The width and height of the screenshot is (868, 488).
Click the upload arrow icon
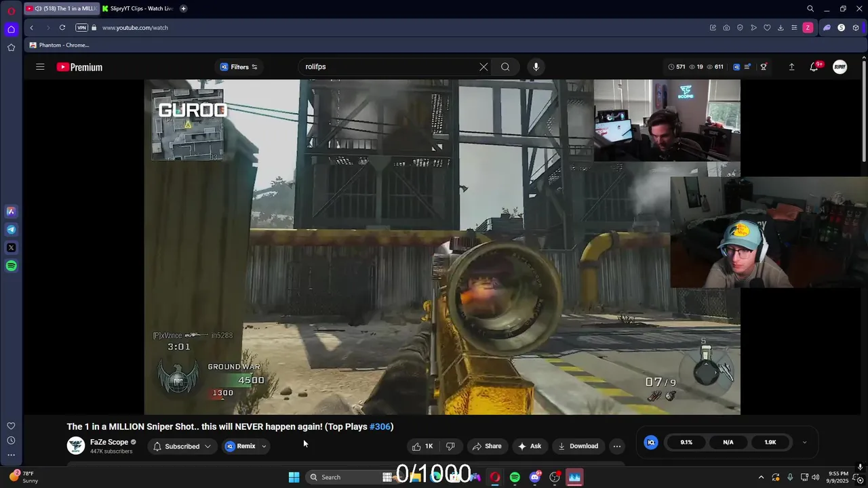pos(791,67)
